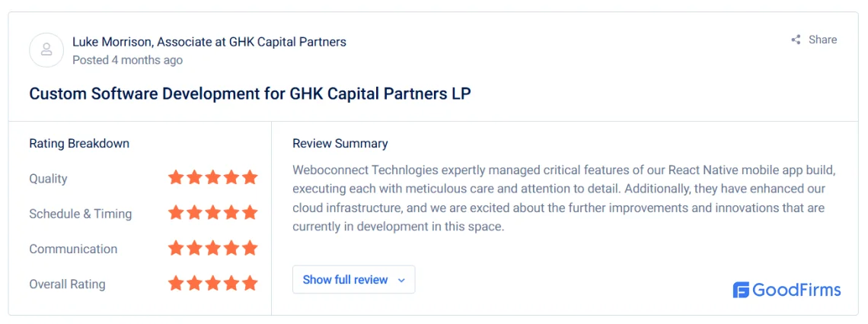This screenshot has height=324, width=868.
Task: Click the reviewer avatar placeholder icon
Action: (x=46, y=49)
